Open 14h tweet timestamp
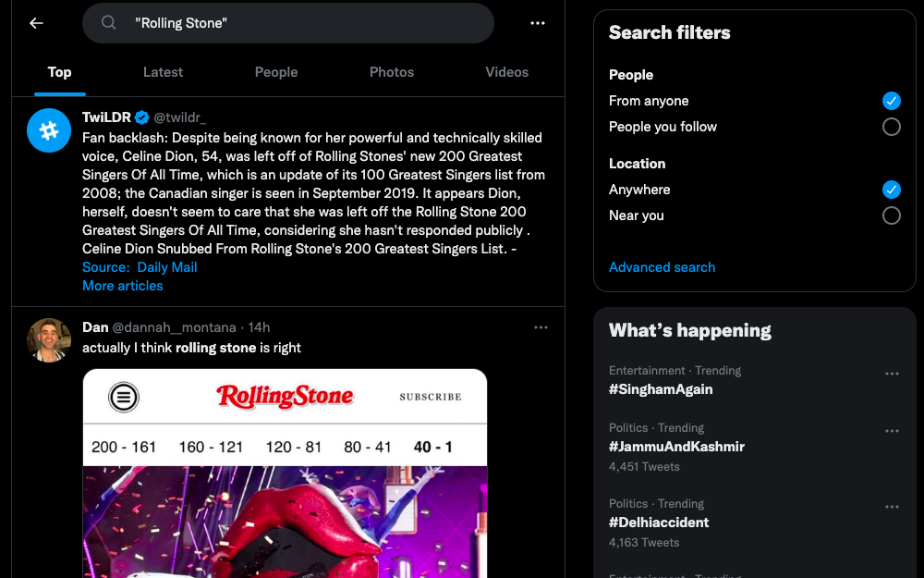 [259, 327]
